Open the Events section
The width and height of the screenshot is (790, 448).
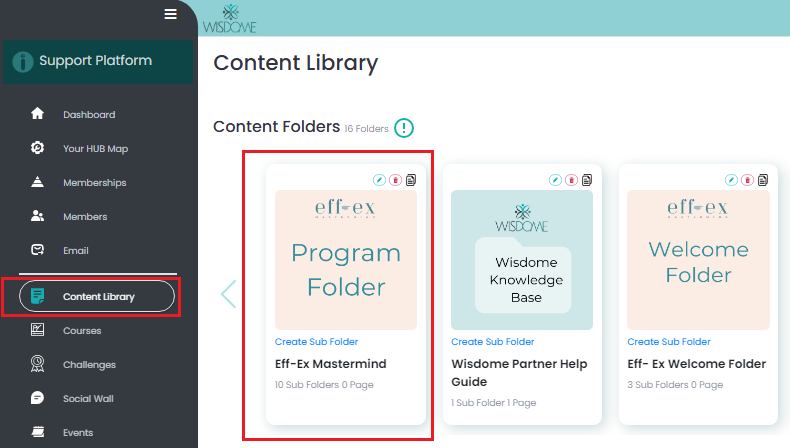click(78, 433)
